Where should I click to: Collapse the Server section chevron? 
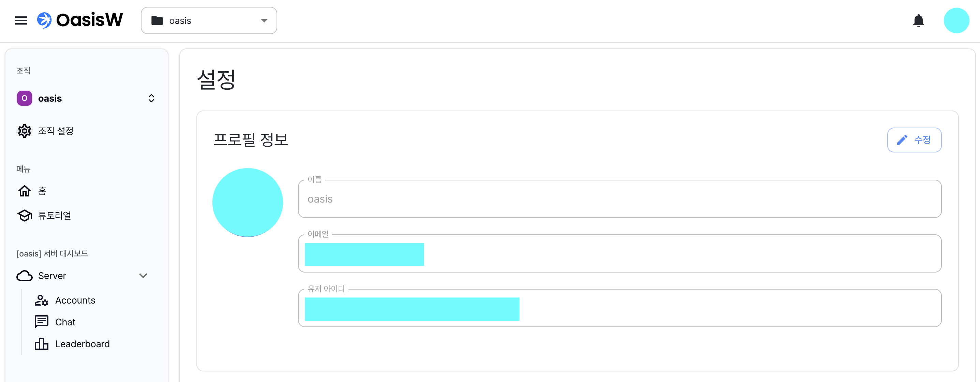(143, 276)
